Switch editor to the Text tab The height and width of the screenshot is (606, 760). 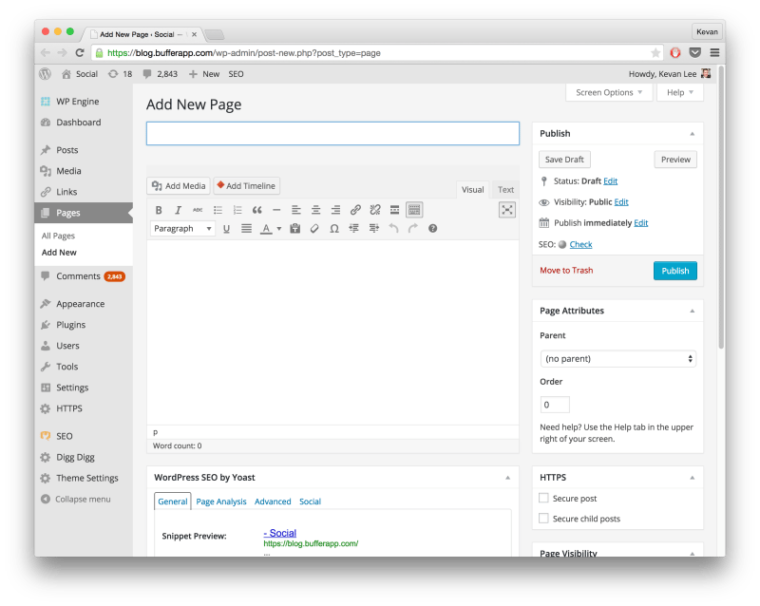pos(506,190)
